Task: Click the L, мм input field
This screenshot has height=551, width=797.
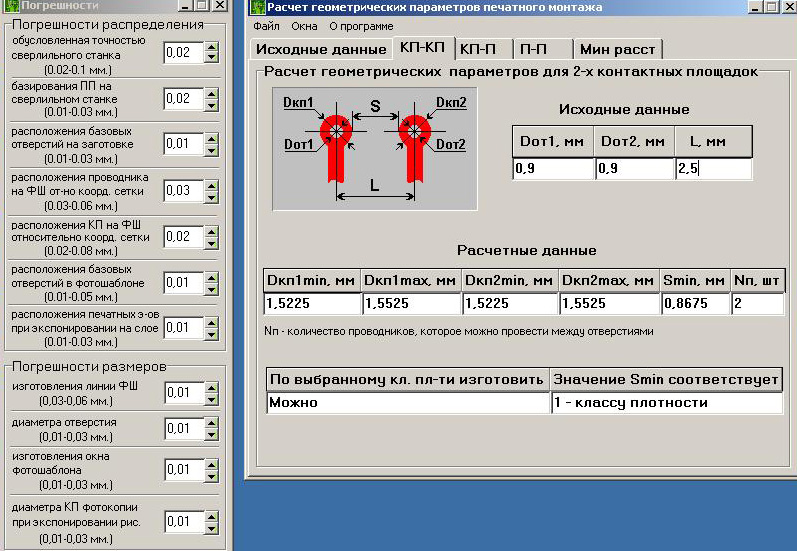Action: (713, 169)
